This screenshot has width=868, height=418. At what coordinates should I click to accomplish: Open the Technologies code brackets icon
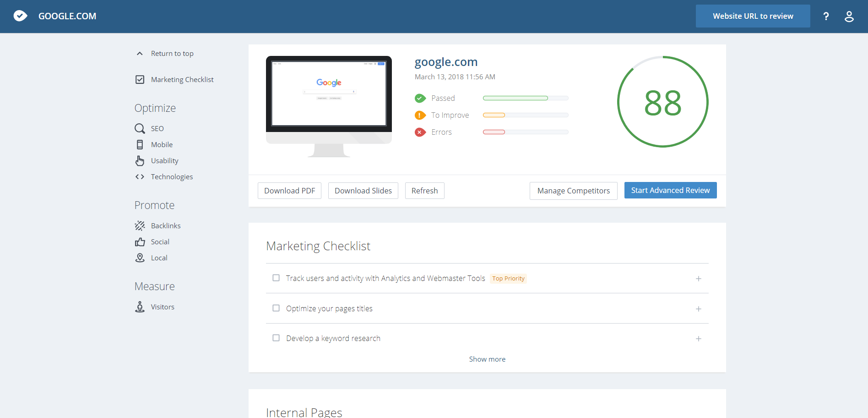tap(140, 176)
